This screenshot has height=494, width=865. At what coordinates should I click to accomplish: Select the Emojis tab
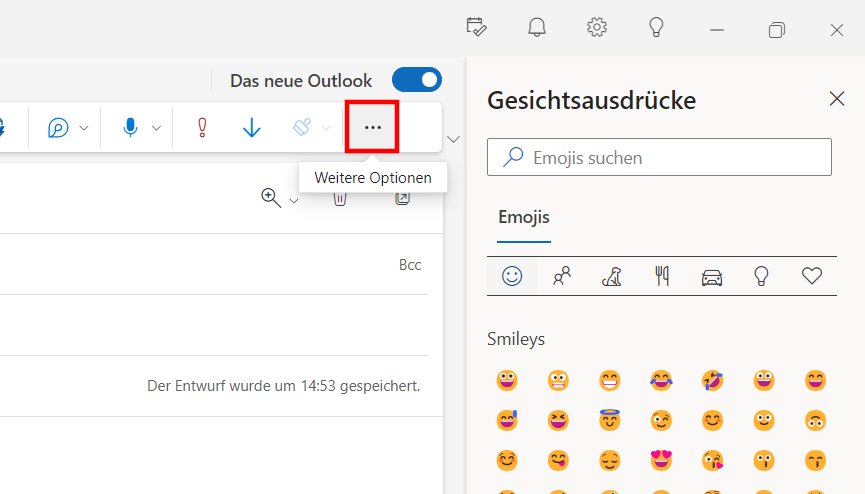524,217
